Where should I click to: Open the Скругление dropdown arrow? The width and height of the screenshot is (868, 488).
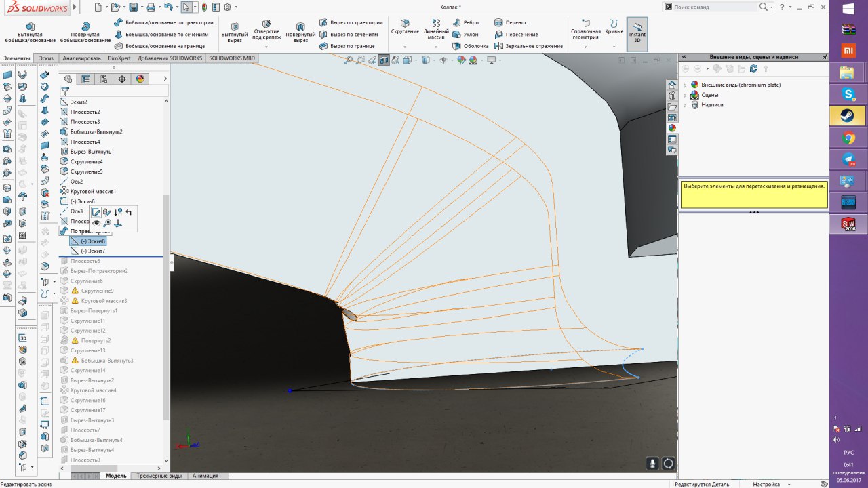[x=405, y=47]
